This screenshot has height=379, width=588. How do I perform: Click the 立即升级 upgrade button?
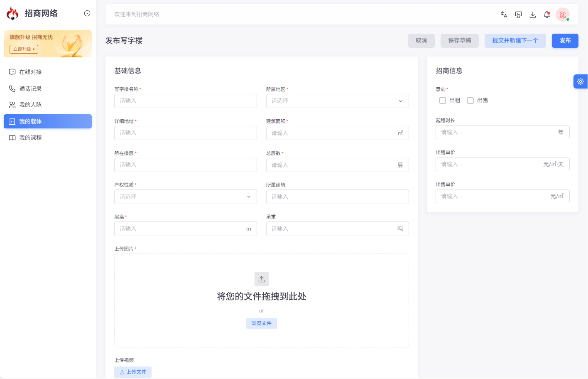point(24,49)
